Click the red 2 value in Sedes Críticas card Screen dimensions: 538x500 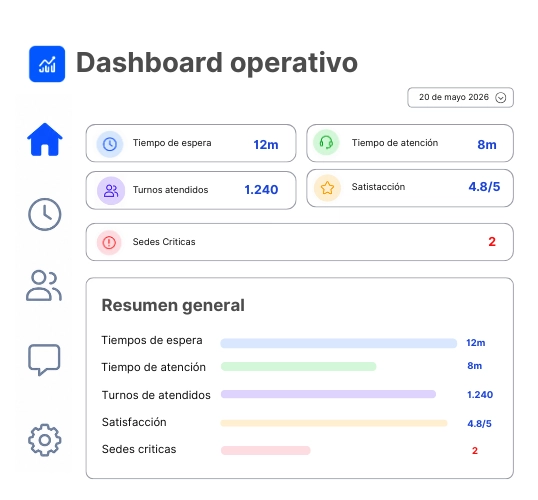pyautogui.click(x=492, y=242)
